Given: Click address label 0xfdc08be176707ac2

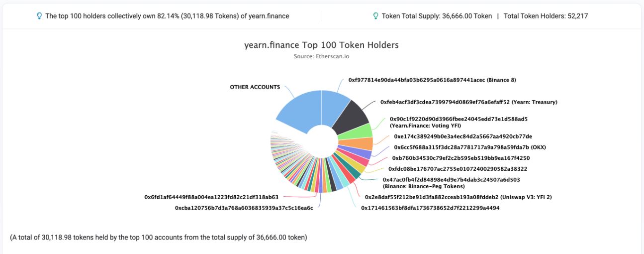Looking at the screenshot, I should (458, 169).
